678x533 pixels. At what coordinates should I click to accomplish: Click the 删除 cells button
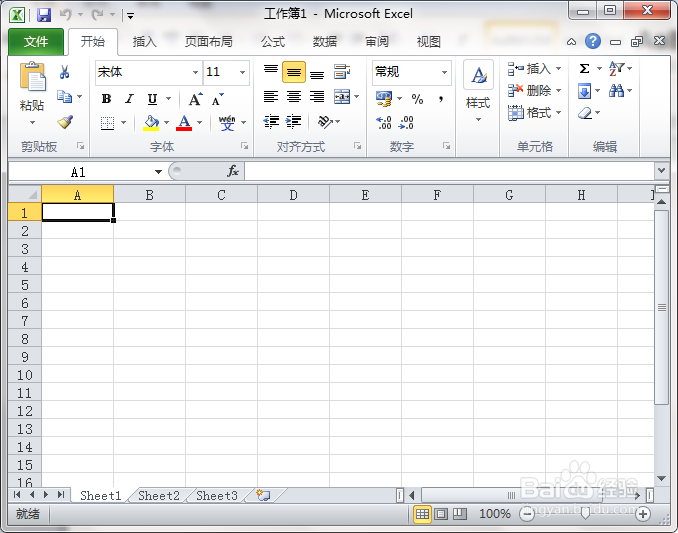click(534, 90)
